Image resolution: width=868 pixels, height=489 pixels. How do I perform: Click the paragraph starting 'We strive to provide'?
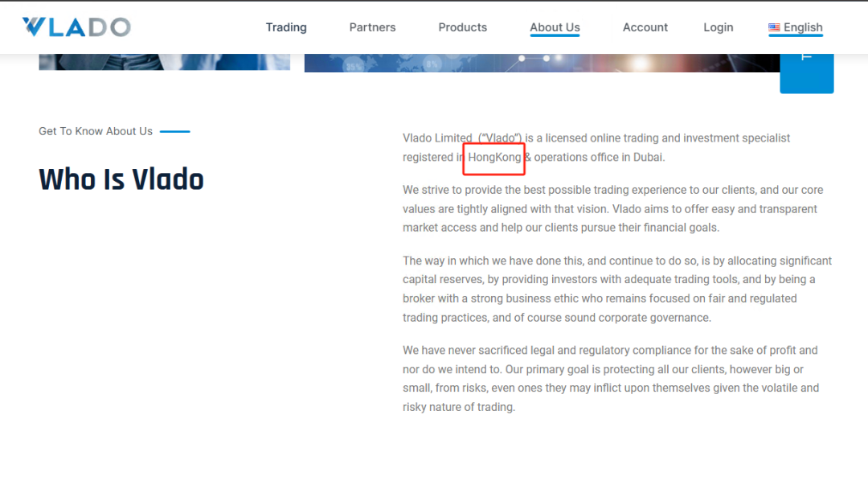click(612, 209)
